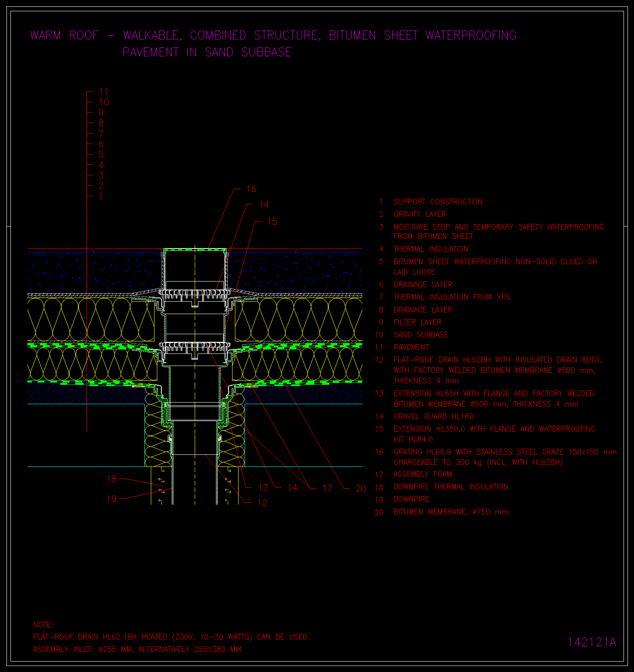This screenshot has width=634, height=672.
Task: Click legend text 'ASSEMBLY FOAM'
Action: [x=422, y=475]
